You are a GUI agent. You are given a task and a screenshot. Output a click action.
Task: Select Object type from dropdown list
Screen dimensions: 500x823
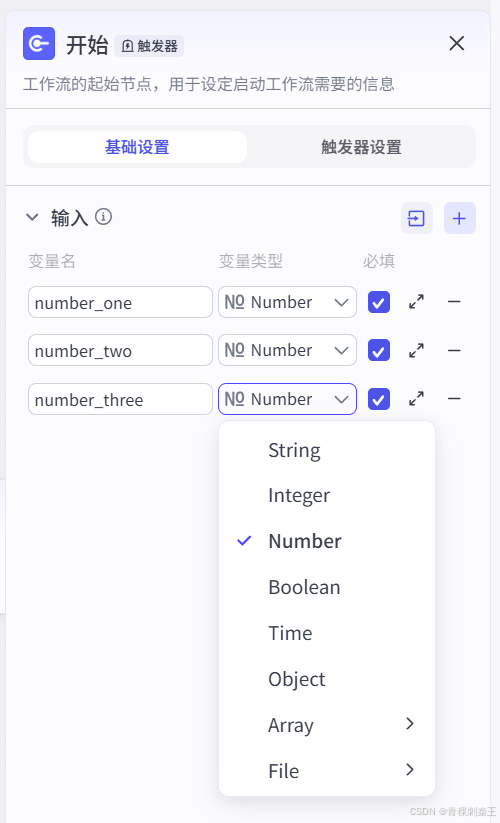(327, 679)
